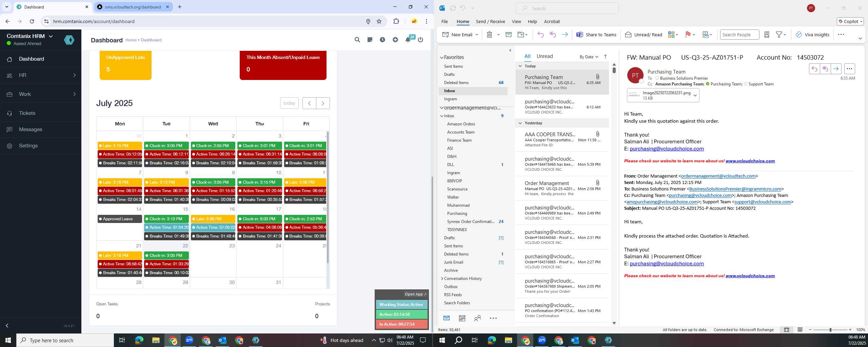The image size is (868, 347).
Task: Show only Unread messages
Action: [x=545, y=56]
